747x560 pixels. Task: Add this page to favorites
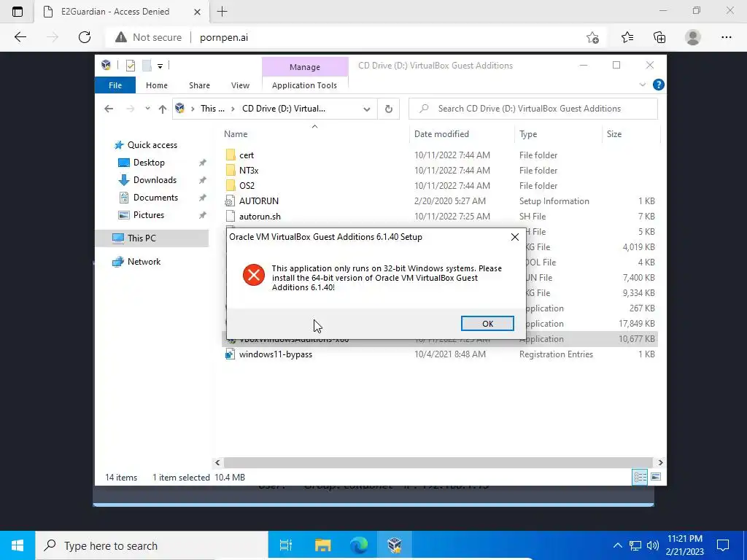592,38
